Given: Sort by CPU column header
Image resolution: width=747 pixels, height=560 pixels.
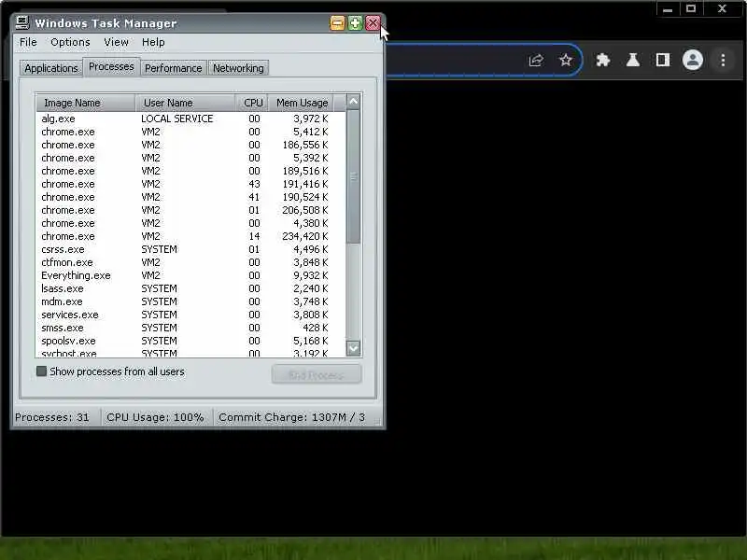Looking at the screenshot, I should click(252, 103).
